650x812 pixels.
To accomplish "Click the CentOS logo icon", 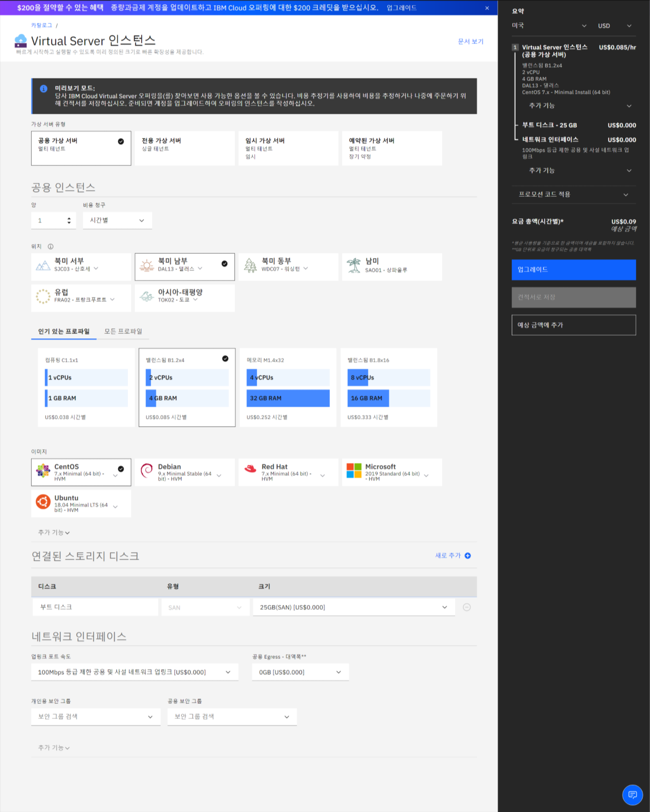I will 43,470.
